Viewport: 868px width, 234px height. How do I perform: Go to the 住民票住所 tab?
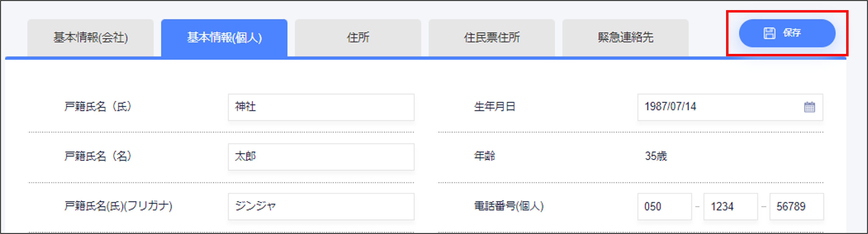pos(492,38)
